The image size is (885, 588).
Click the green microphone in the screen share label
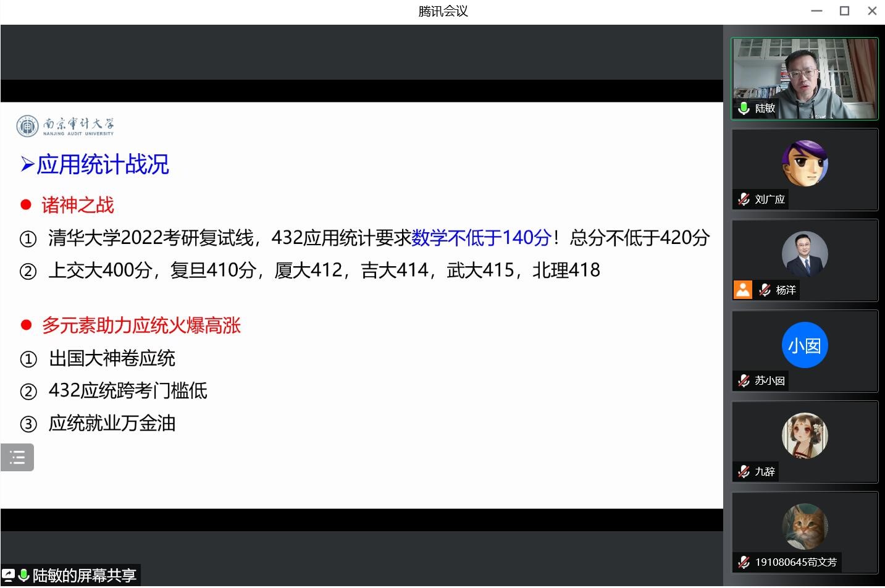(x=23, y=575)
